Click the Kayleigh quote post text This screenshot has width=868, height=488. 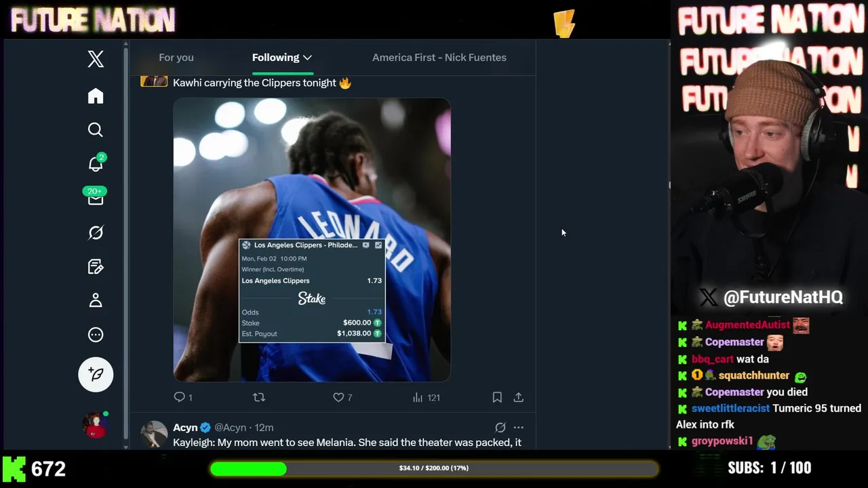[347, 443]
